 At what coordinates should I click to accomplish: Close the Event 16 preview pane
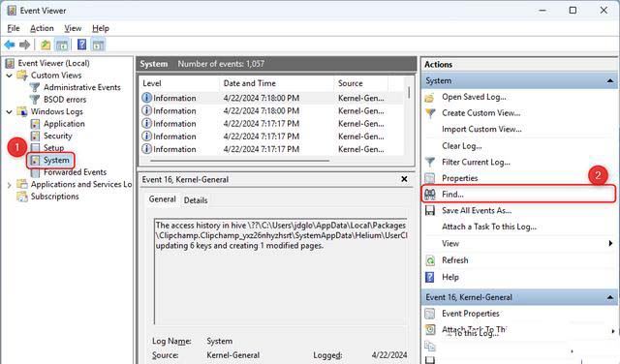(404, 179)
